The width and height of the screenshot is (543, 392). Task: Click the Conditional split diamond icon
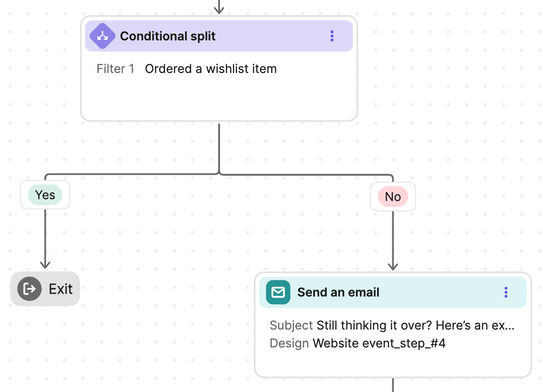pyautogui.click(x=102, y=36)
